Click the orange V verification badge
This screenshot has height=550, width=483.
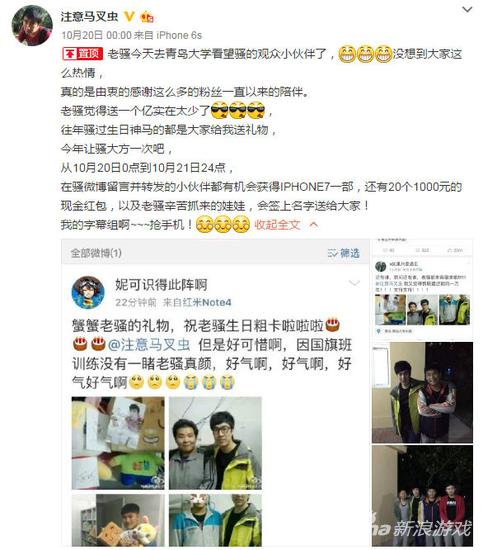tap(129, 16)
